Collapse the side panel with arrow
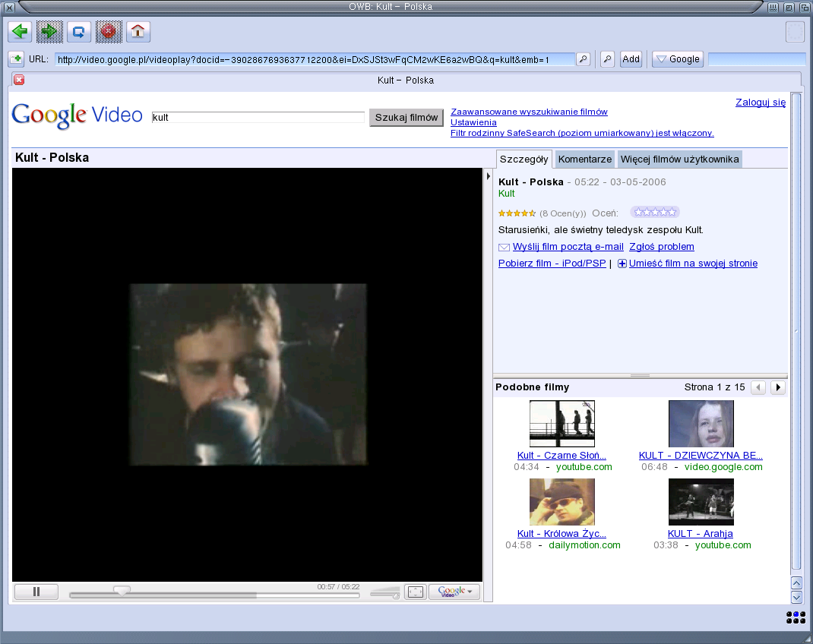 click(x=488, y=176)
